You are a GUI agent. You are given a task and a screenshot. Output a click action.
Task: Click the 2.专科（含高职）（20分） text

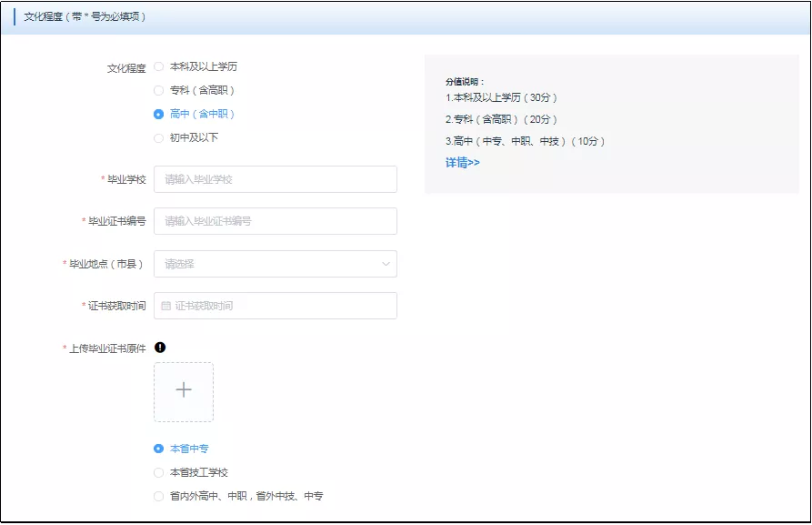[x=501, y=119]
